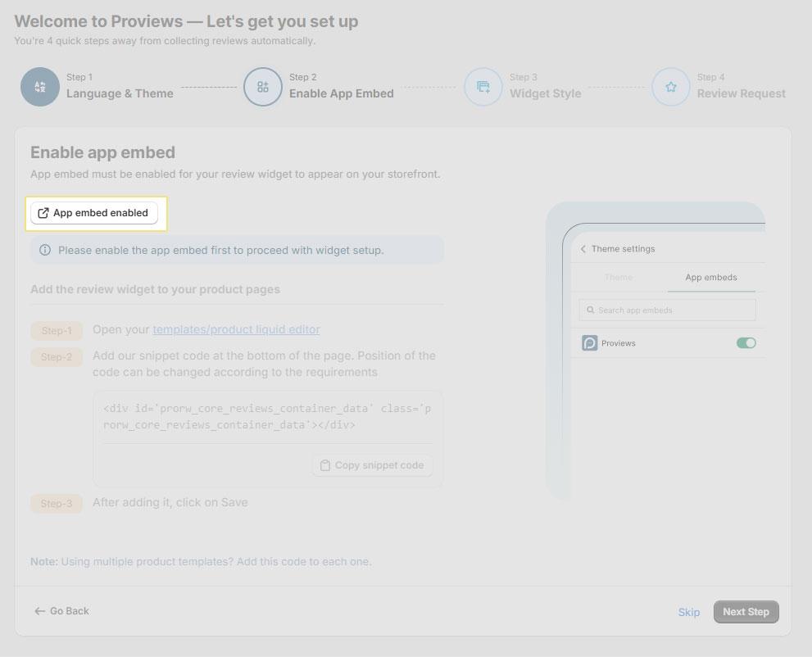The width and height of the screenshot is (812, 657).
Task: Click the App embed enabled button
Action: 94,213
